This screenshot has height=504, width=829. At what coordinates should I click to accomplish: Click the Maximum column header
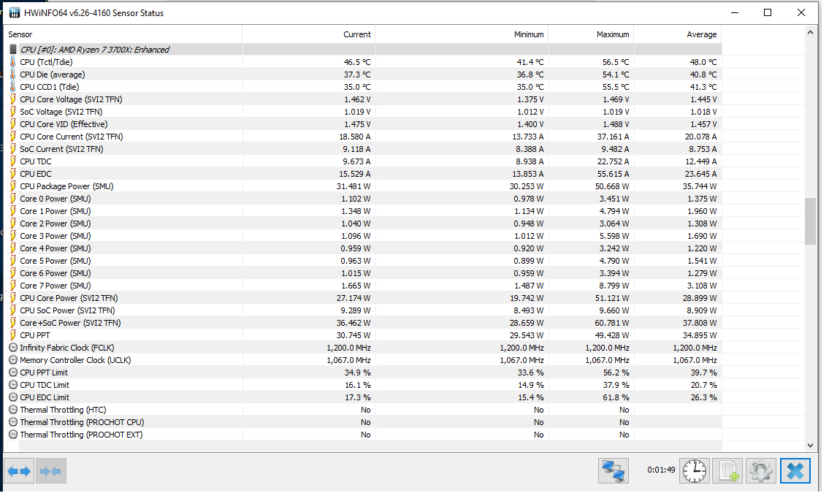pyautogui.click(x=592, y=34)
